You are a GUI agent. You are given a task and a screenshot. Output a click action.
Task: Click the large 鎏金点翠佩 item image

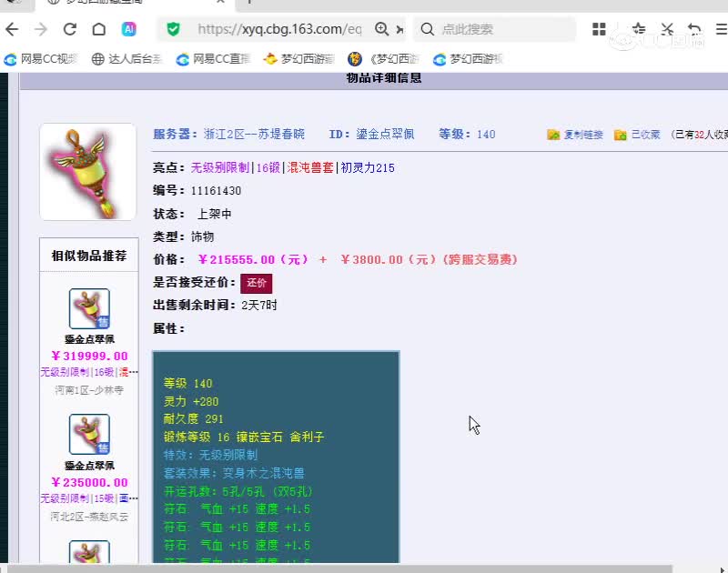[87, 172]
